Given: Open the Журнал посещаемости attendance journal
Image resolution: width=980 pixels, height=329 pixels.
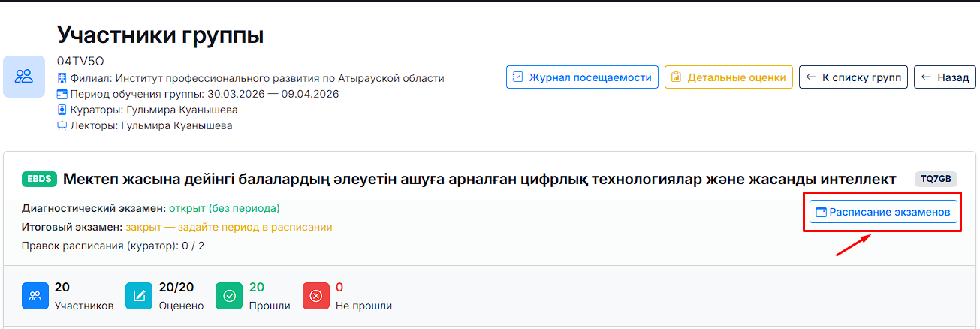Looking at the screenshot, I should (582, 77).
